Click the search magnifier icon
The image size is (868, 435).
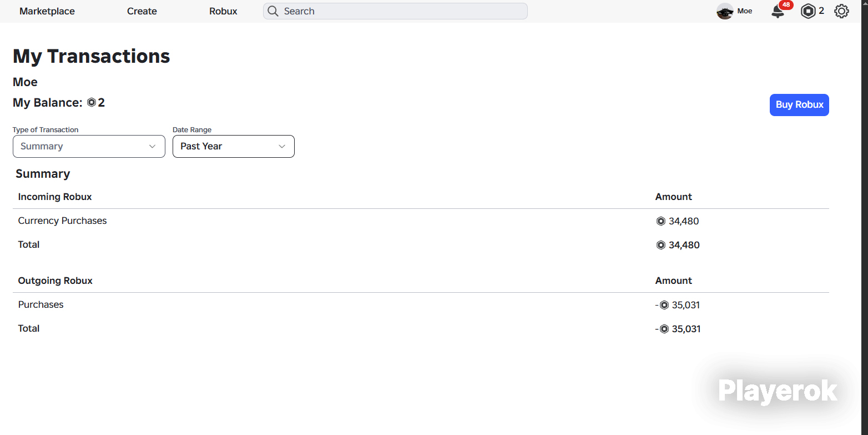click(272, 11)
